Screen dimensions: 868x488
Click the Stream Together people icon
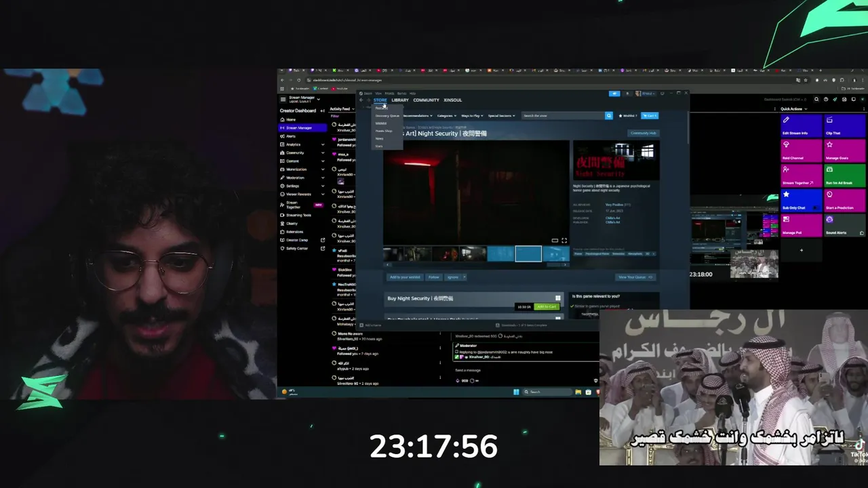point(786,169)
